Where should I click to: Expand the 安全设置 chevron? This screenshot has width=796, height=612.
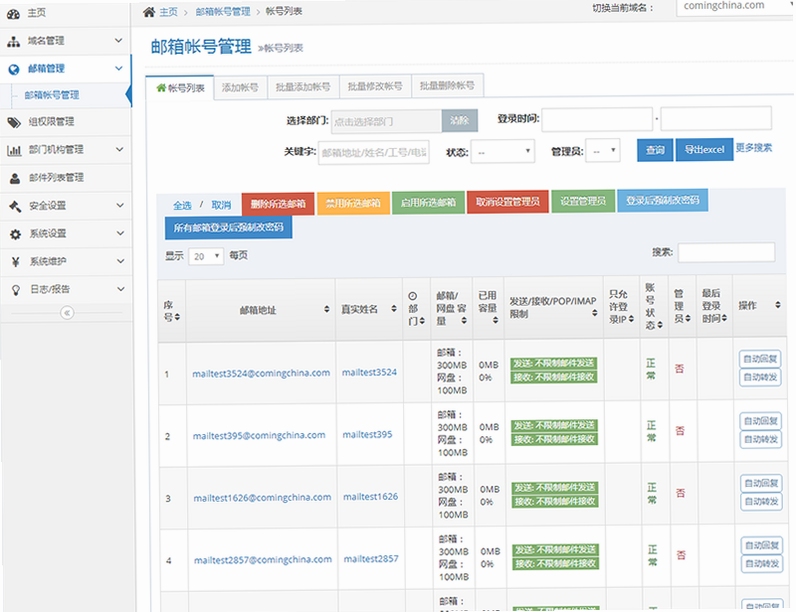tap(120, 205)
